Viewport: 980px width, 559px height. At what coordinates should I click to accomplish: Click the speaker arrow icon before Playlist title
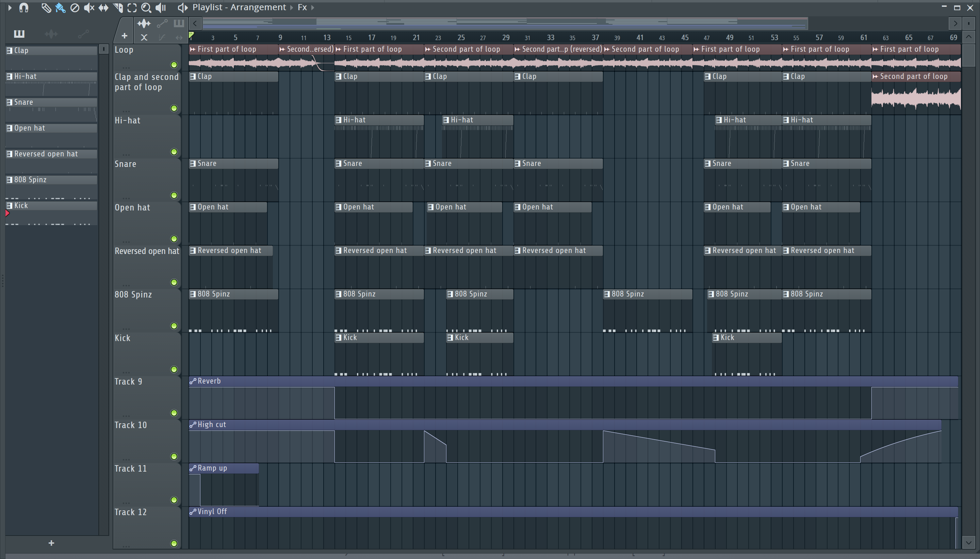pyautogui.click(x=182, y=8)
